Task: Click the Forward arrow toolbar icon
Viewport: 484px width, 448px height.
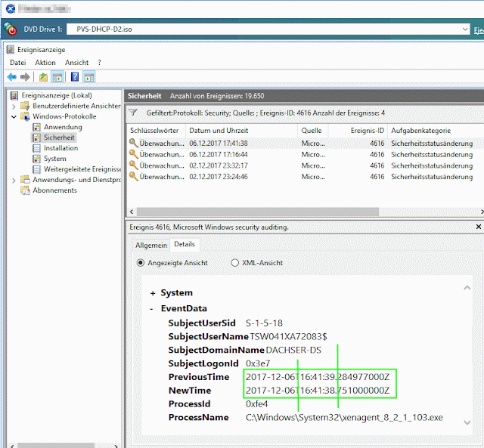Action: point(25,77)
